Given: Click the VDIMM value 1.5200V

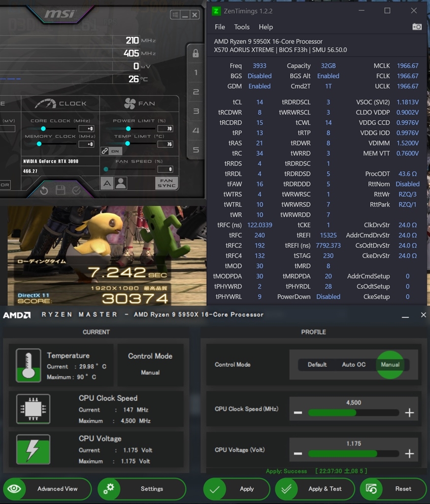Looking at the screenshot, I should pos(407,143).
